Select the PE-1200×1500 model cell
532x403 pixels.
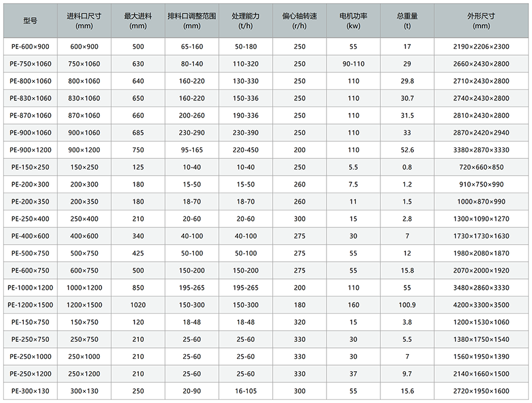31,305
